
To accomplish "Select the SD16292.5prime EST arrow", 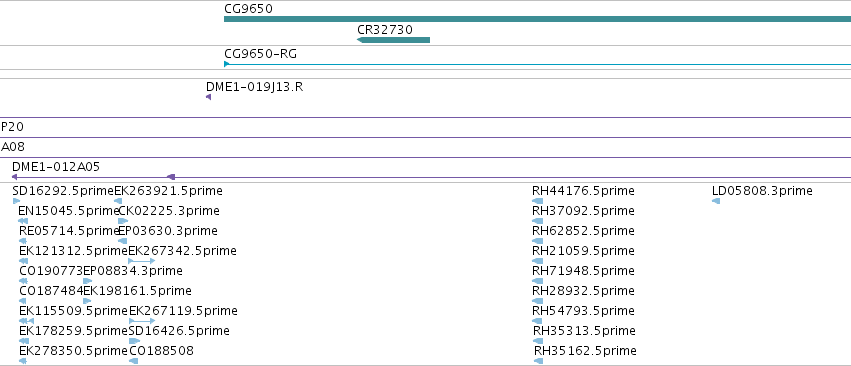I will (x=16, y=201).
